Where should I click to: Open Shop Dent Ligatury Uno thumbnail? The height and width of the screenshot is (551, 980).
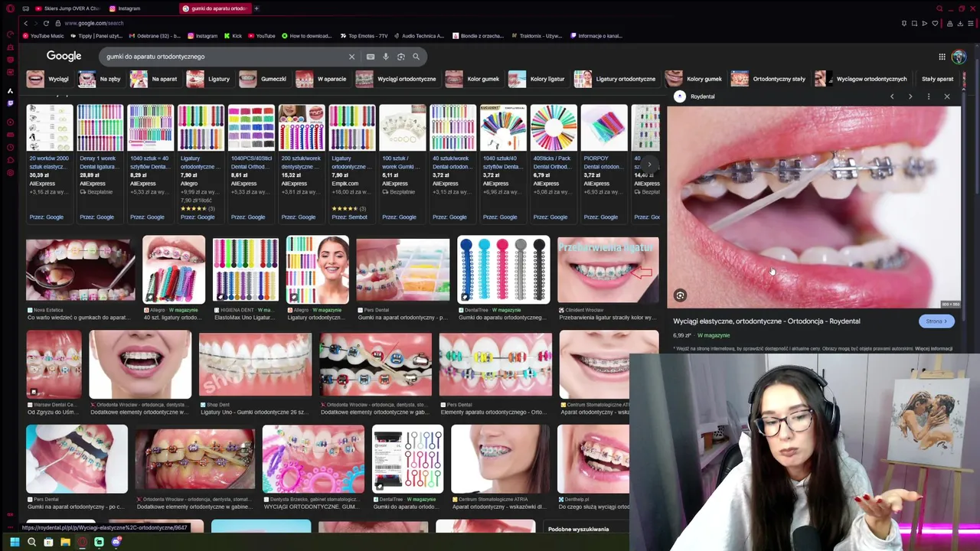pyautogui.click(x=255, y=364)
